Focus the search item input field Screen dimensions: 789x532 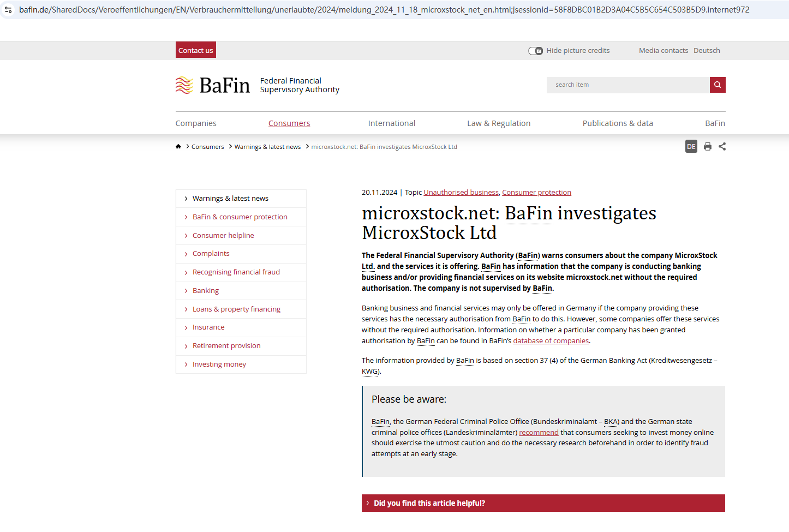[x=628, y=85]
